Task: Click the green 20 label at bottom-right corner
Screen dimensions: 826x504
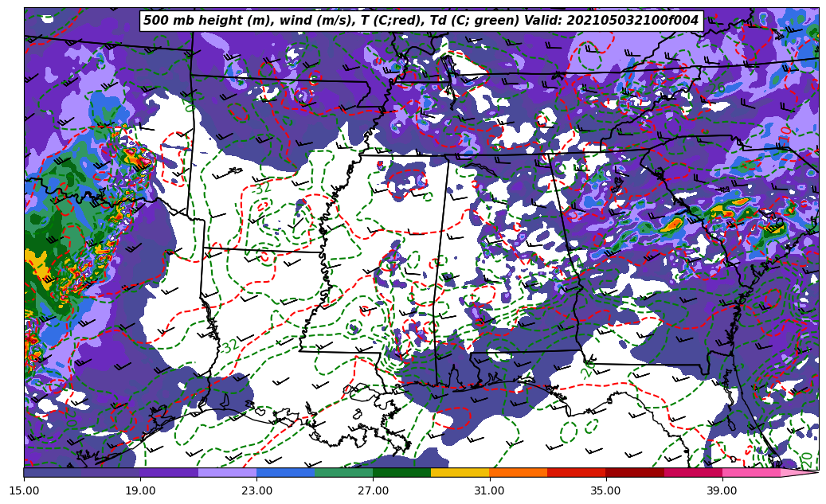Action: pos(806,459)
